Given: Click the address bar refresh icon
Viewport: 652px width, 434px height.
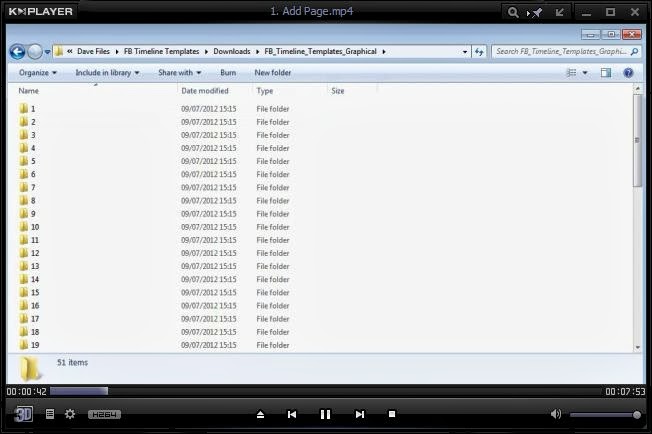Looking at the screenshot, I should 479,52.
